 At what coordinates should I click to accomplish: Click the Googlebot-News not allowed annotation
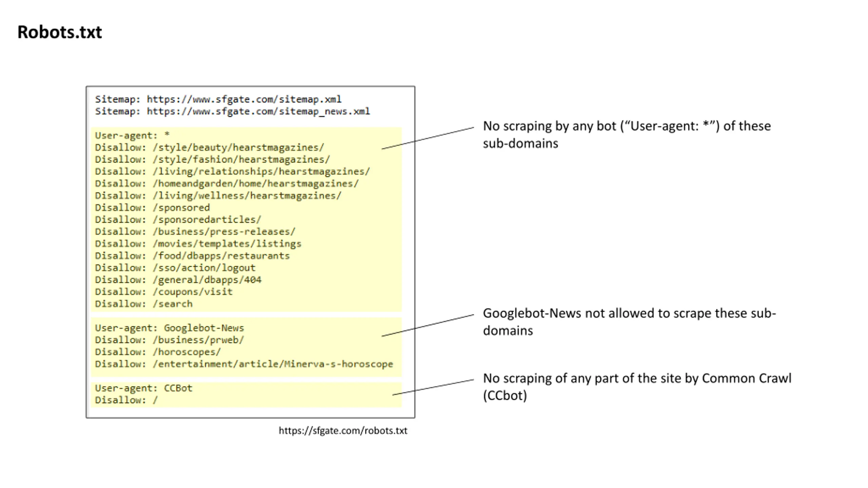coord(629,322)
